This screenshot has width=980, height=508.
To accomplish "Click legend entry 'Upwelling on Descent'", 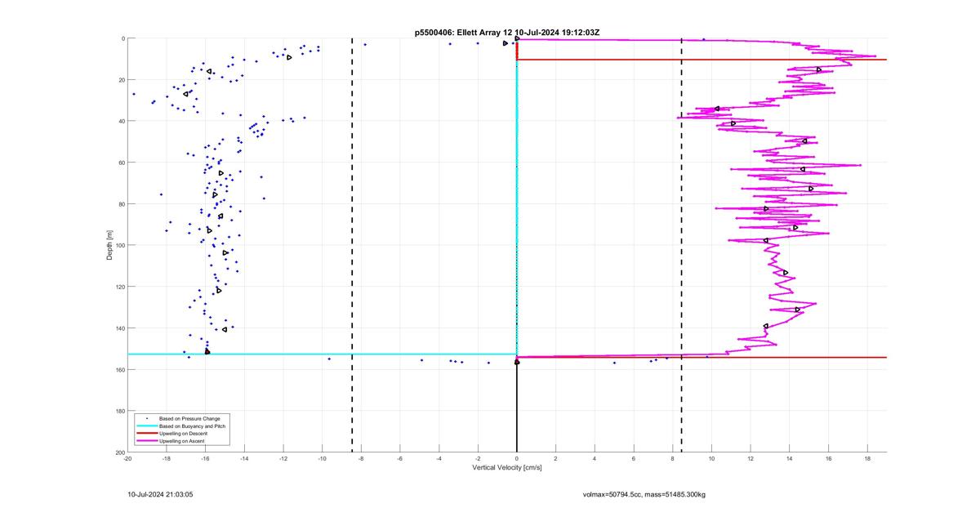I will coord(184,434).
